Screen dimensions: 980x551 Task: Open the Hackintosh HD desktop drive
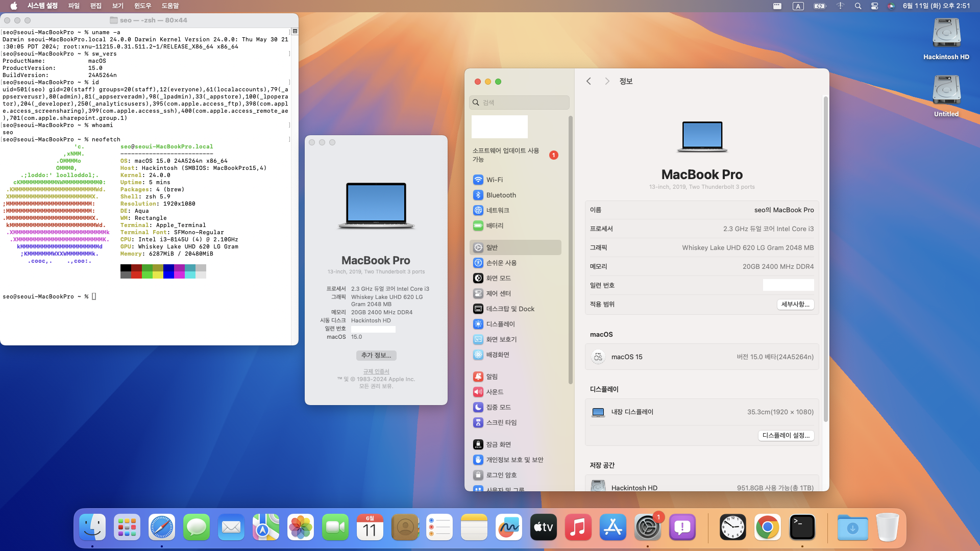click(946, 39)
